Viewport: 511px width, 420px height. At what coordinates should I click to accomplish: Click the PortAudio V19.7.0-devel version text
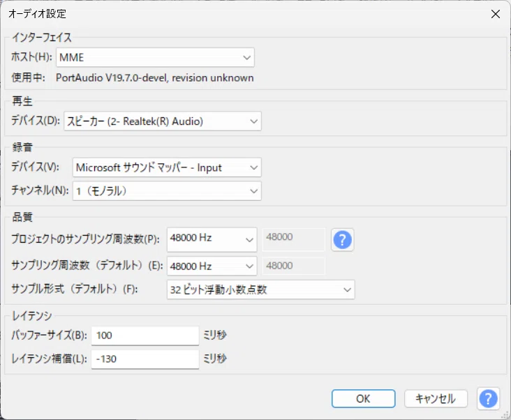pyautogui.click(x=155, y=78)
